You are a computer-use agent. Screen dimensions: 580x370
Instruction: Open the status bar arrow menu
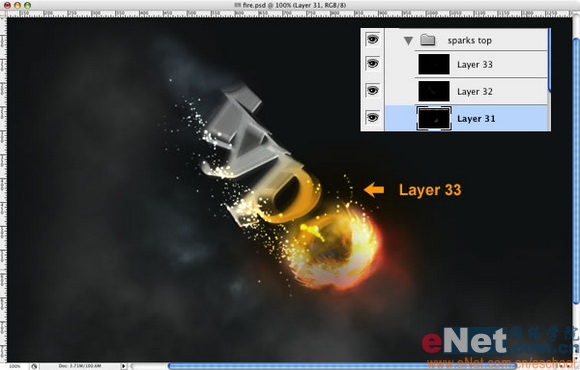click(x=124, y=366)
